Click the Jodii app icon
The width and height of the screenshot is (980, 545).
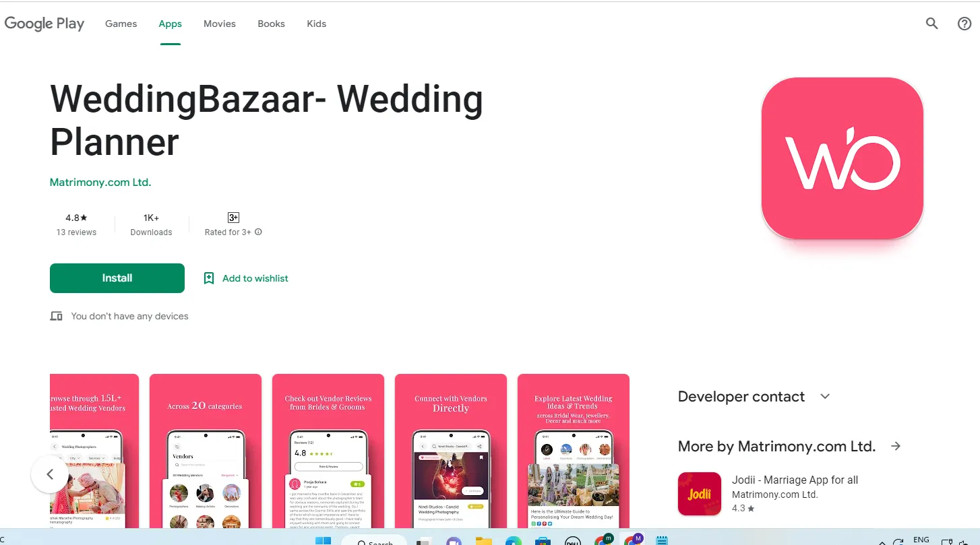tap(700, 494)
